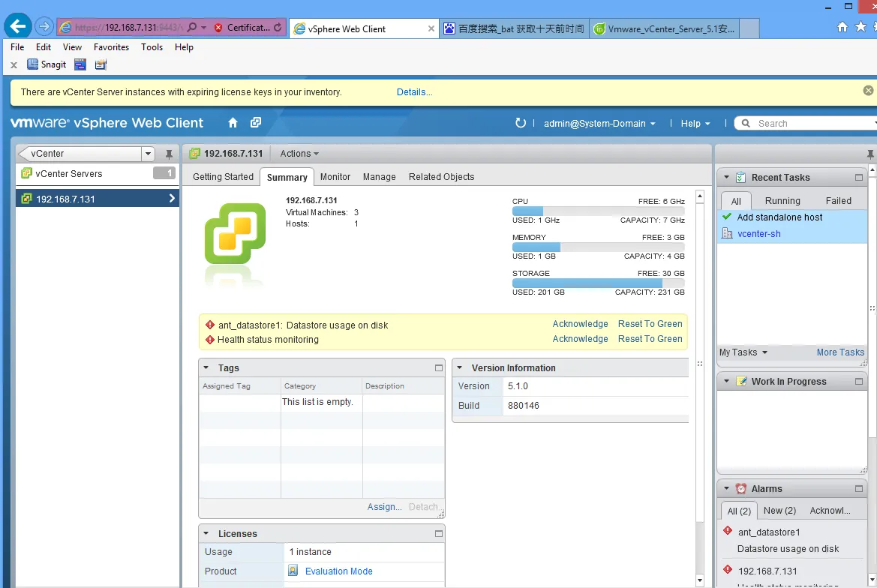Open the browser File menu
This screenshot has height=588, width=877.
pos(17,47)
